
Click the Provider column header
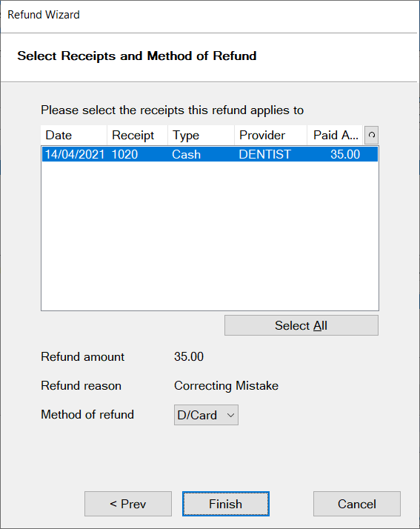tap(270, 135)
